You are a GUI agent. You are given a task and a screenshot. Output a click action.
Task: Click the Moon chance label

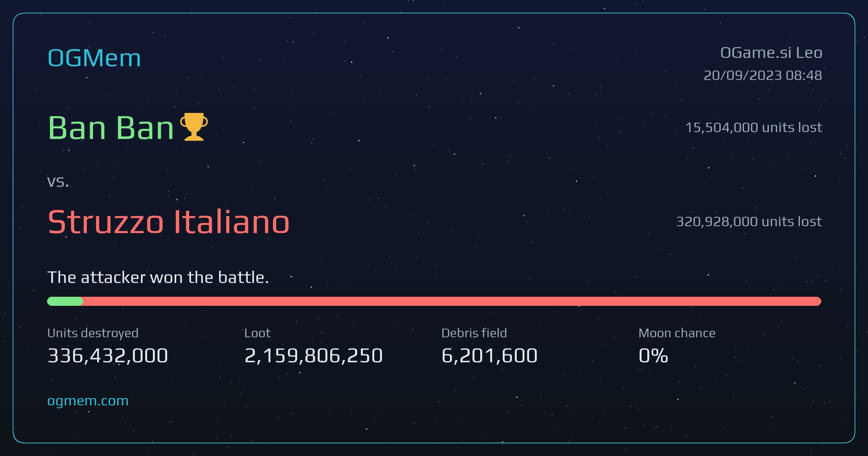[x=677, y=333]
